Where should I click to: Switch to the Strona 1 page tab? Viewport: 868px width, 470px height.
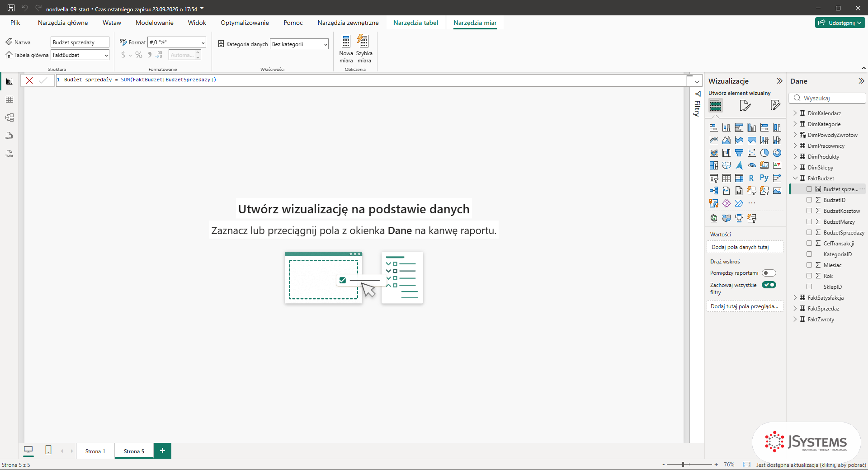click(95, 451)
